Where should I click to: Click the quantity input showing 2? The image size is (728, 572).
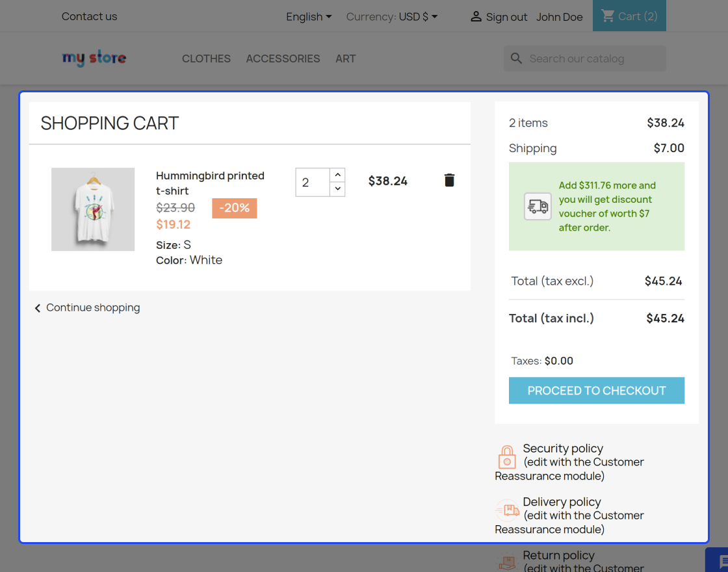313,183
